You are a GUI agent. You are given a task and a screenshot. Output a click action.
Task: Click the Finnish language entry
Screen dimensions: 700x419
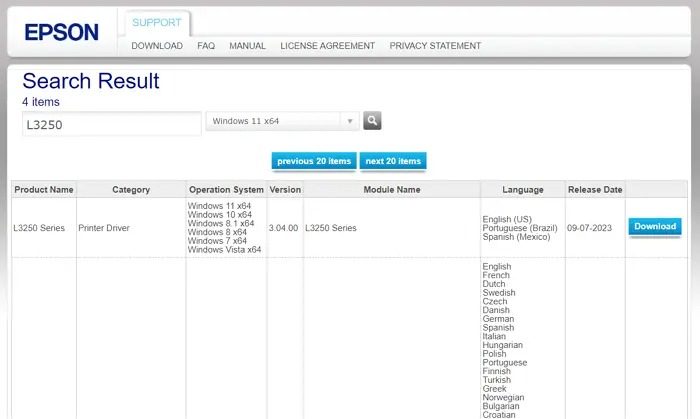coord(496,371)
